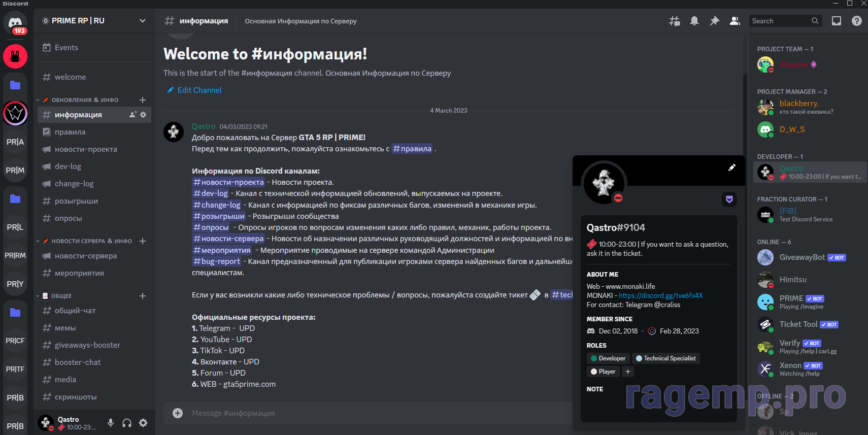Click the Player role chip
This screenshot has width=868, height=435.
[x=603, y=372]
